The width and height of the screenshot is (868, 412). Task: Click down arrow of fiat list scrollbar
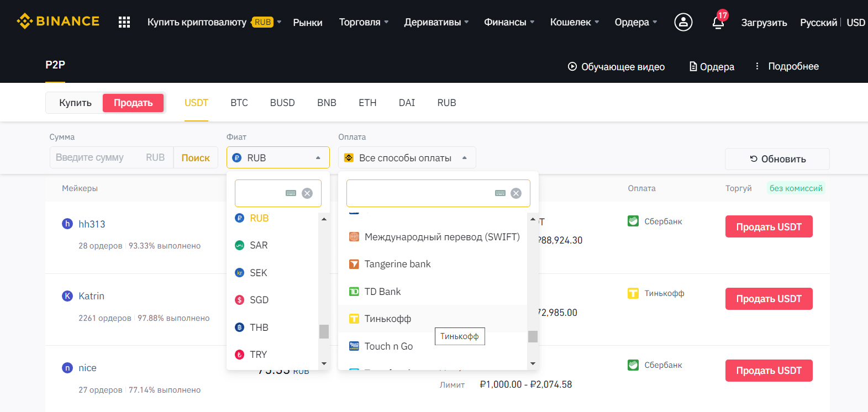[x=324, y=364]
